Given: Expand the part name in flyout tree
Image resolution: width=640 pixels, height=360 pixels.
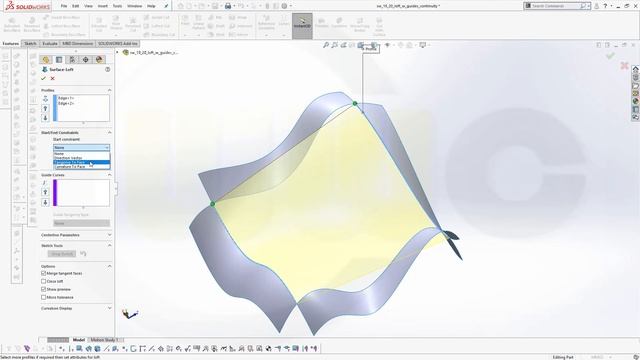Looking at the screenshot, I should coord(118,52).
